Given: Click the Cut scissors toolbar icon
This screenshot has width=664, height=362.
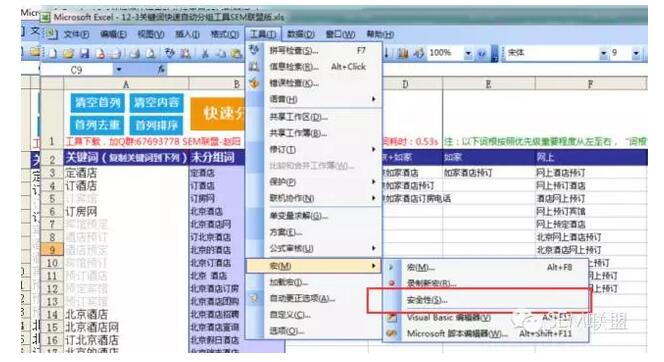Looking at the screenshot, I should tap(205, 54).
